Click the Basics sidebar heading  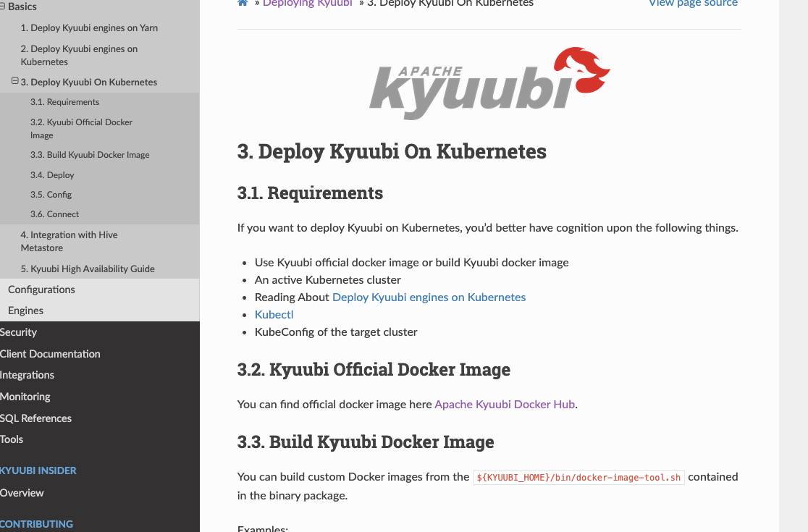coord(22,7)
